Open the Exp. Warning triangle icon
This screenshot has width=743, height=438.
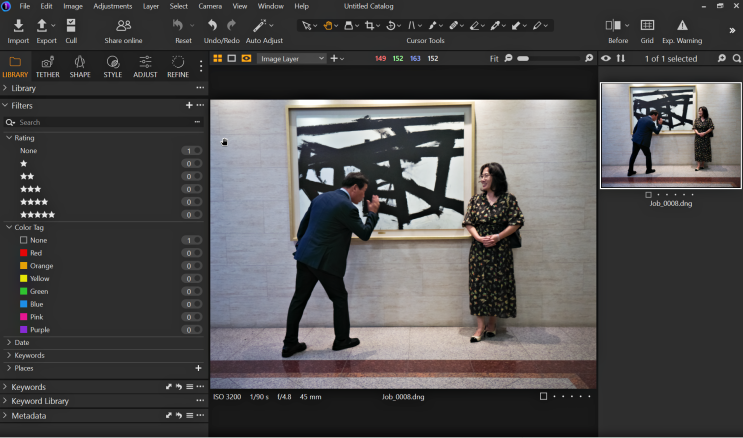pyautogui.click(x=682, y=26)
